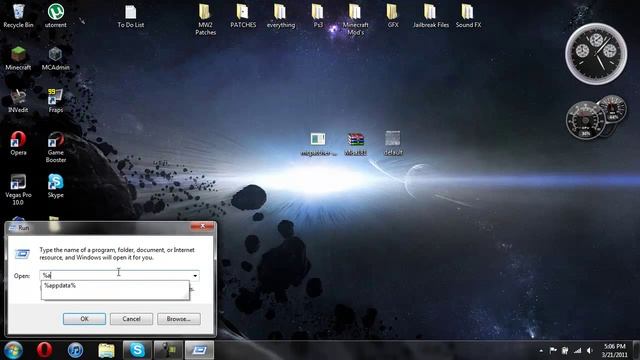Launch the Minecraft desktop icon
The image size is (640, 360).
pos(18,58)
